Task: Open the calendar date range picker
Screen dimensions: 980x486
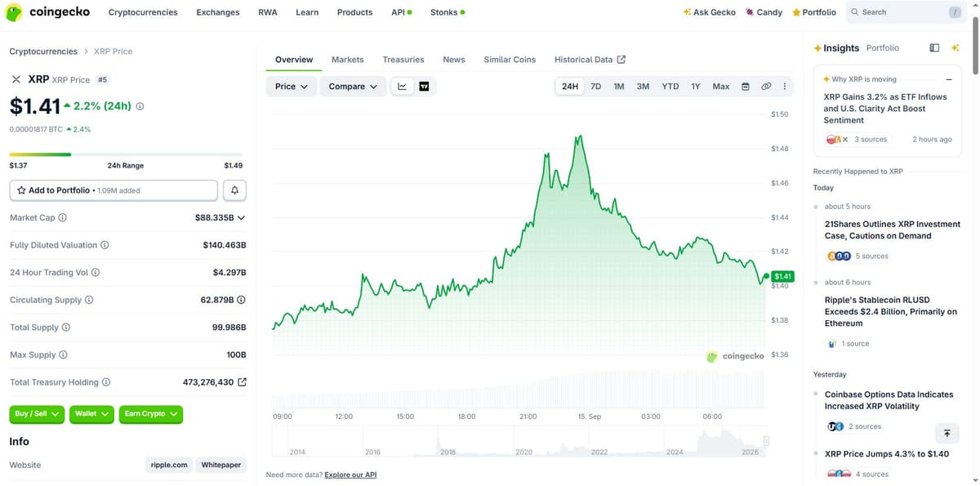Action: [745, 87]
